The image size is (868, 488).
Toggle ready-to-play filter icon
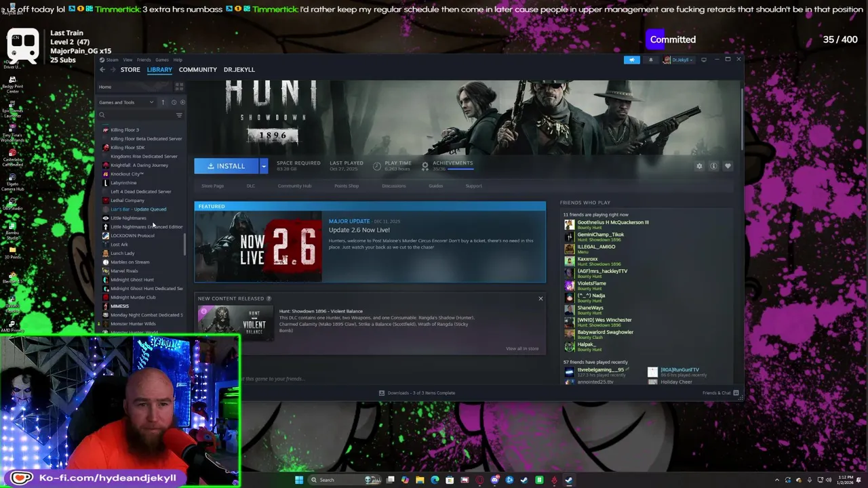pyautogui.click(x=182, y=102)
